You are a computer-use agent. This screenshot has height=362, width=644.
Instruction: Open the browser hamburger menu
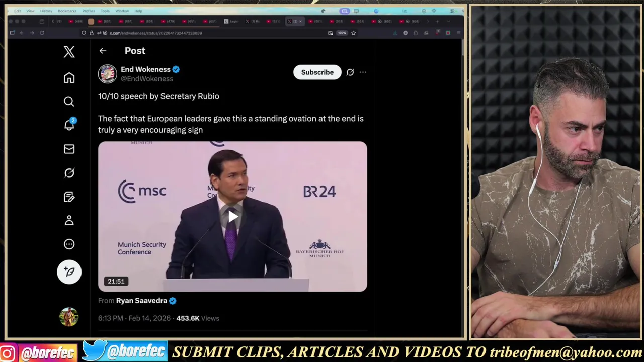pyautogui.click(x=458, y=33)
